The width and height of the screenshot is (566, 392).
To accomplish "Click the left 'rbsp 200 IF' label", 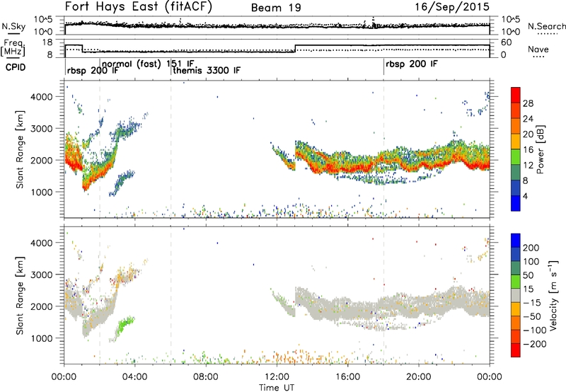I will tap(93, 70).
